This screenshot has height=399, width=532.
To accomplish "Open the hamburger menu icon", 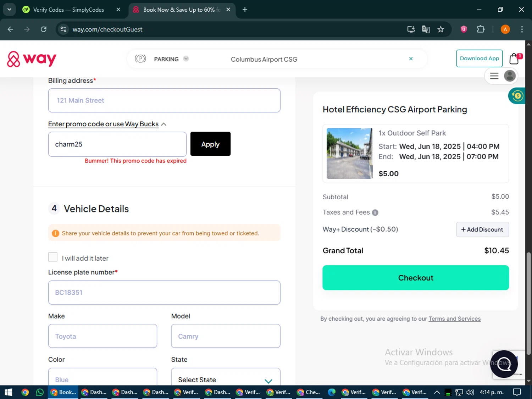I will click(x=494, y=76).
